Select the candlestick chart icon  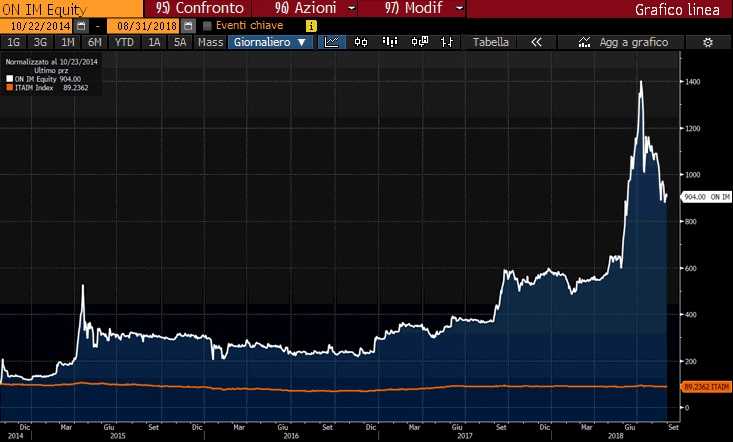coord(360,42)
